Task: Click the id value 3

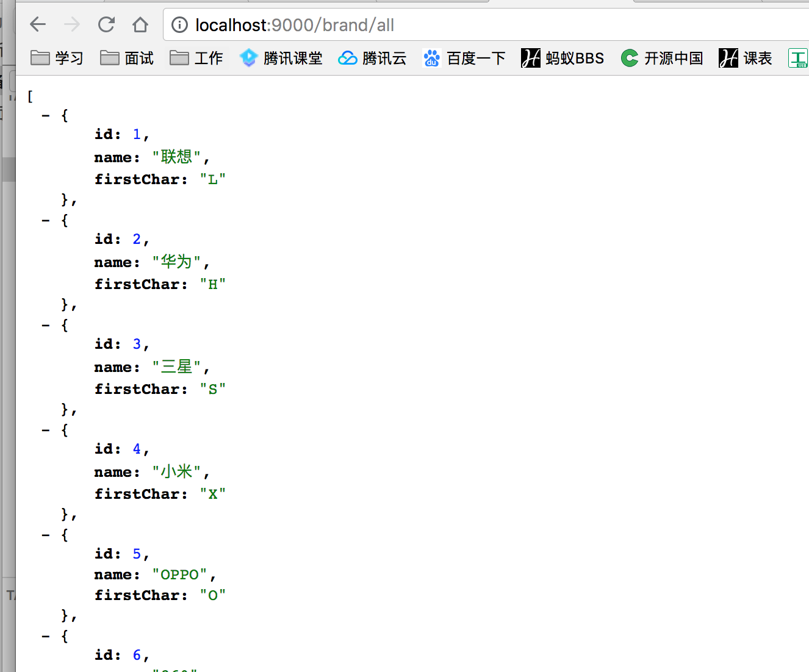Action: click(x=137, y=344)
